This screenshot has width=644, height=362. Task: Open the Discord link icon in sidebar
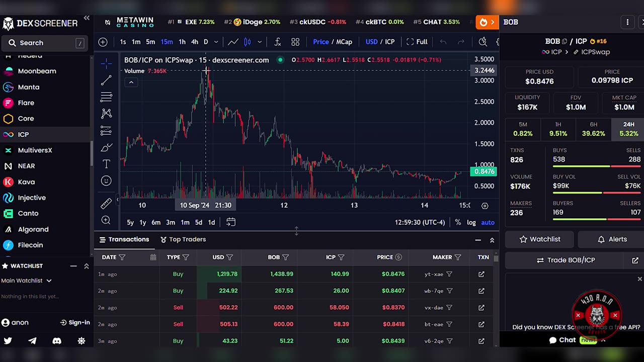click(57, 341)
